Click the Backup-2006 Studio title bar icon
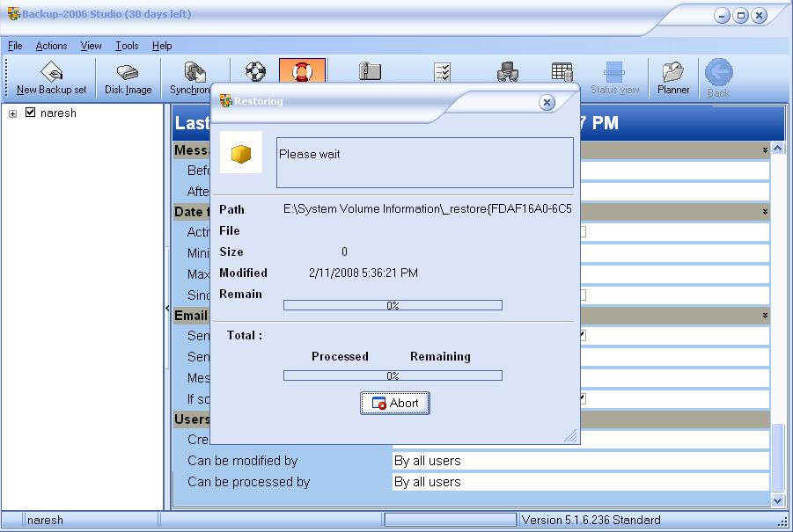793x532 pixels. point(14,14)
